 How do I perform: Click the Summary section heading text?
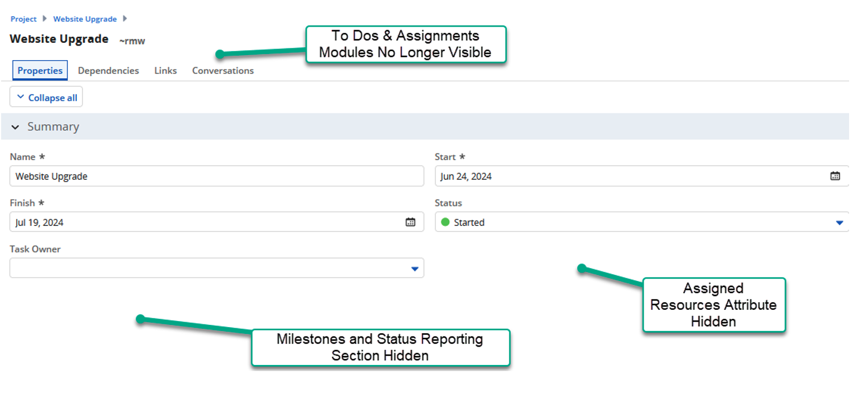53,127
